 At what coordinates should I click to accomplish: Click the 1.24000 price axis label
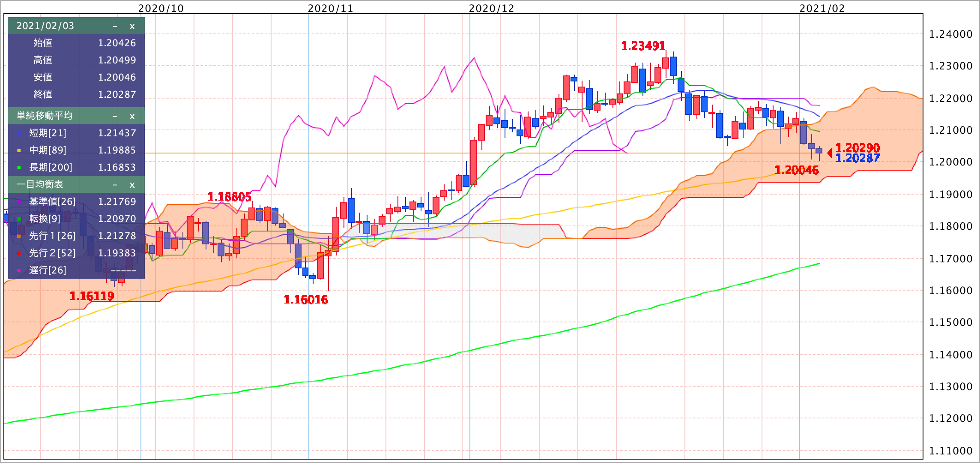click(x=951, y=34)
